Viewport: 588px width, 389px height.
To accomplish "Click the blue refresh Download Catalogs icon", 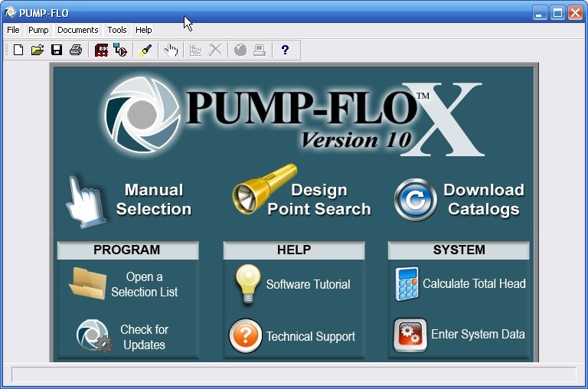I will pos(416,200).
